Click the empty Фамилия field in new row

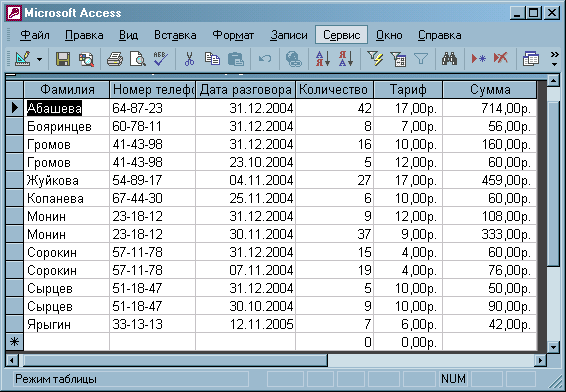[66, 342]
